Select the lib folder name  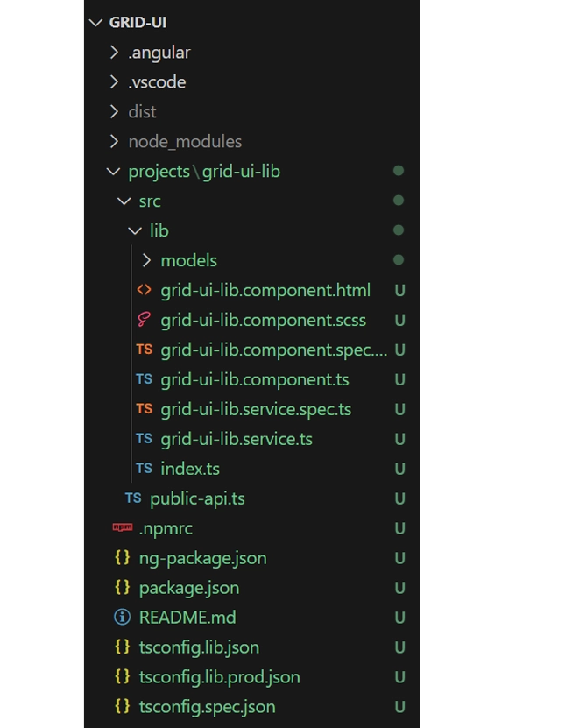(x=159, y=230)
